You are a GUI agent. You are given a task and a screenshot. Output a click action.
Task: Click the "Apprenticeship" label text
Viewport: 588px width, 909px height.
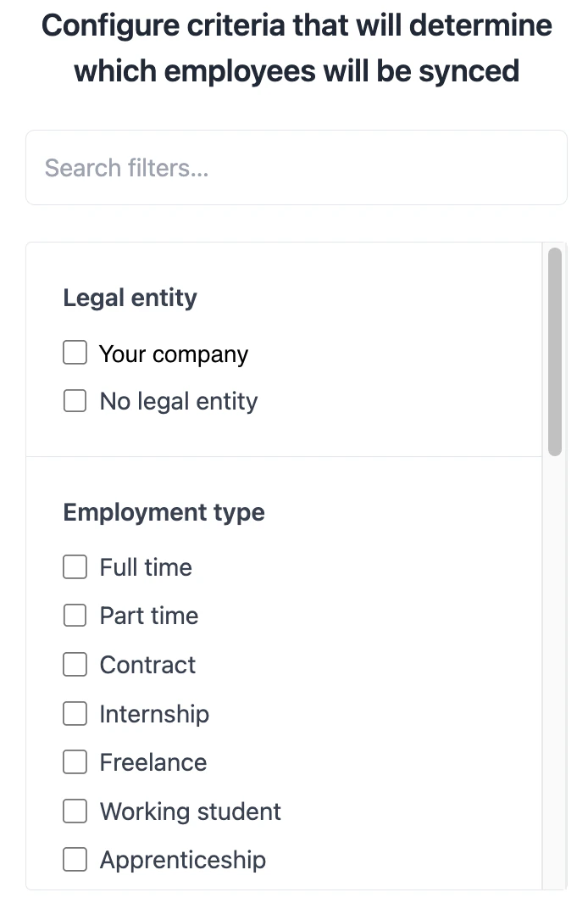point(183,859)
